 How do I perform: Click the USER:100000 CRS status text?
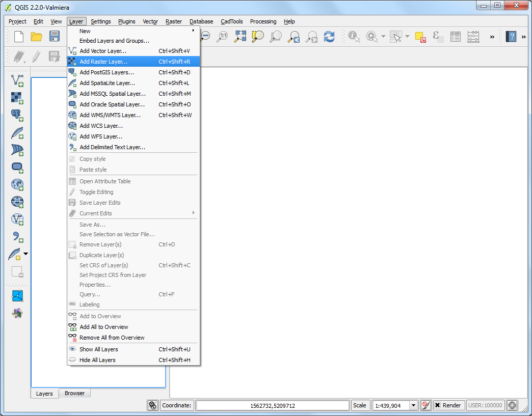click(x=485, y=405)
